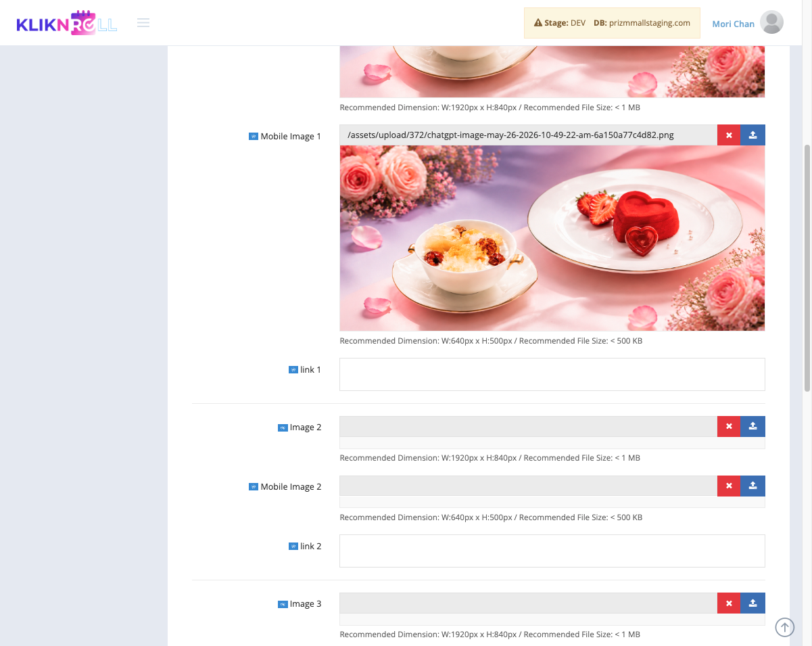This screenshot has width=812, height=646.
Task: Click the Image 1 banner preview at top
Action: point(552,72)
